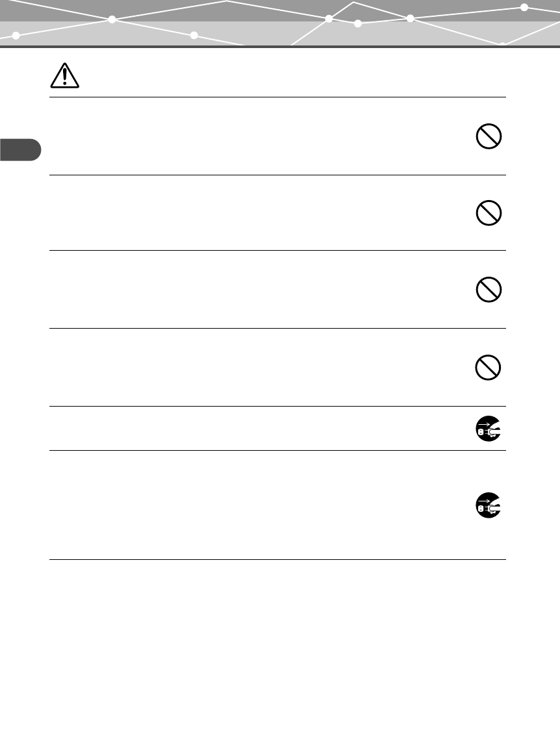The image size is (560, 745).
Task: Click the leftmost dot of the central header cluster
Action: (x=329, y=19)
